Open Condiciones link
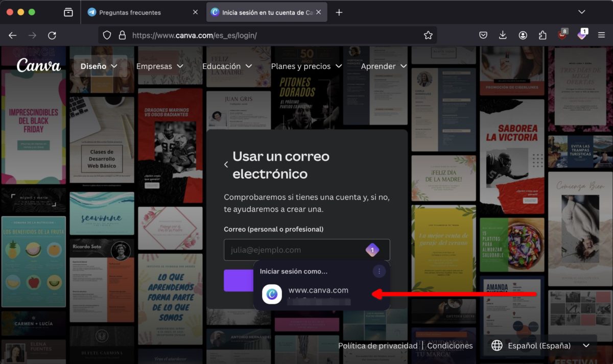The width and height of the screenshot is (613, 364). 450,346
